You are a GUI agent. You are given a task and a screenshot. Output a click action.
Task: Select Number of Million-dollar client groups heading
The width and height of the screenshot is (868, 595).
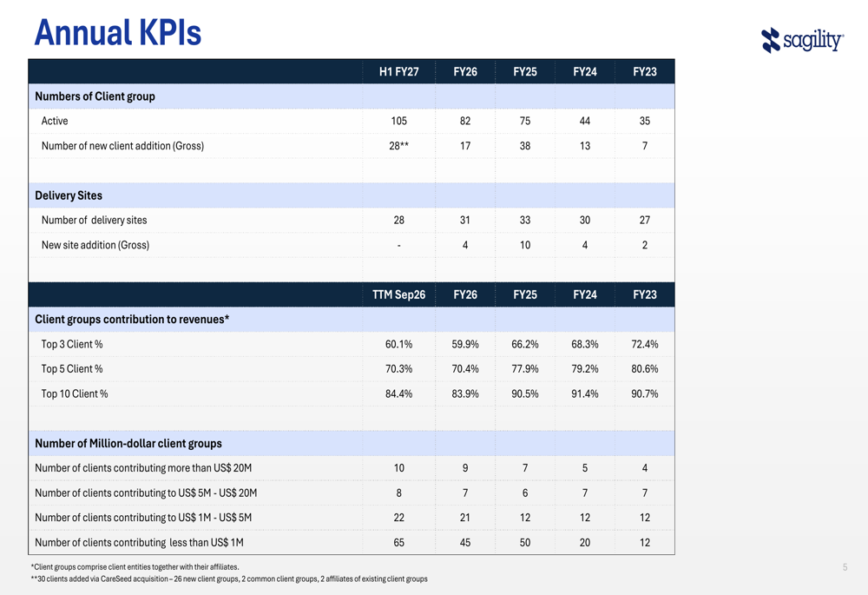(128, 443)
